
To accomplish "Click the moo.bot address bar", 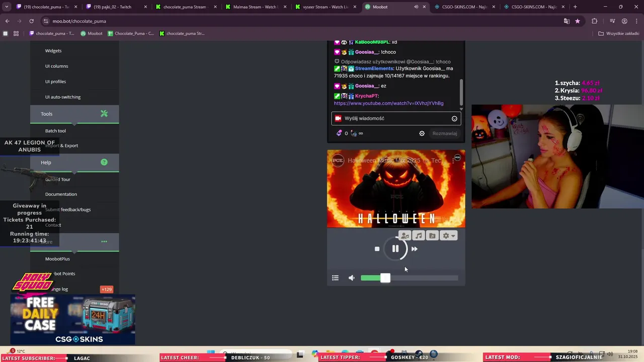I will [x=302, y=21].
